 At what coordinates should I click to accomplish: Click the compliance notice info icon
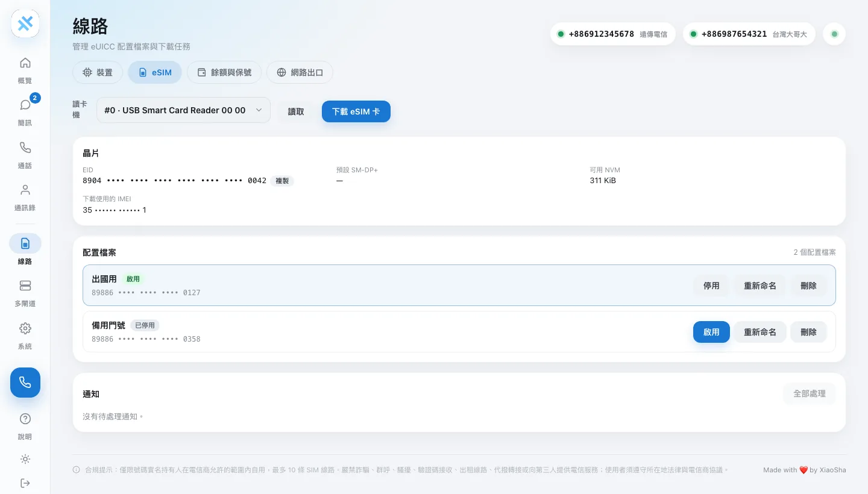77,470
